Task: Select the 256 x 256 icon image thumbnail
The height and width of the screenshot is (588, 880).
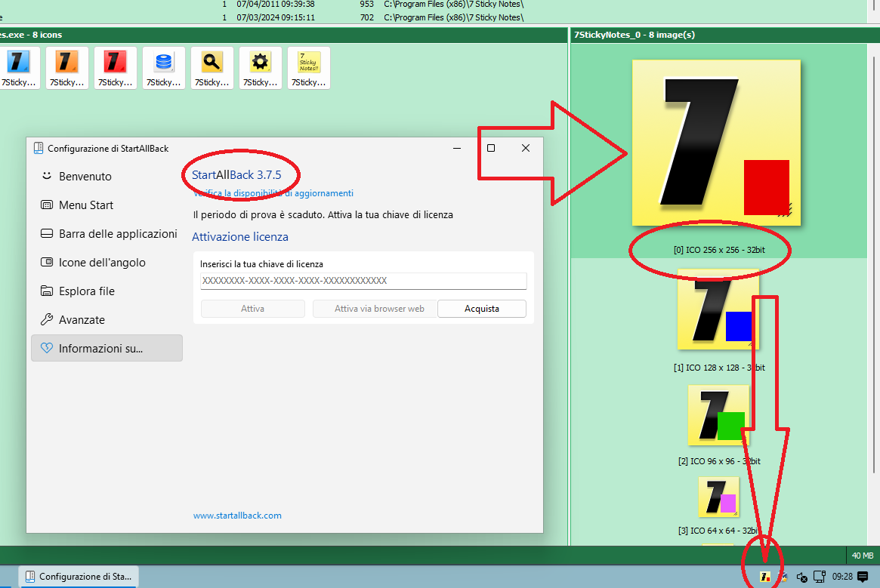Action: point(716,143)
